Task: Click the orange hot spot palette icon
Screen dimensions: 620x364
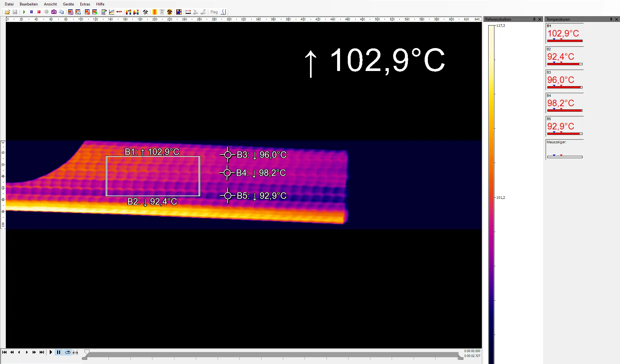Action: click(155, 12)
